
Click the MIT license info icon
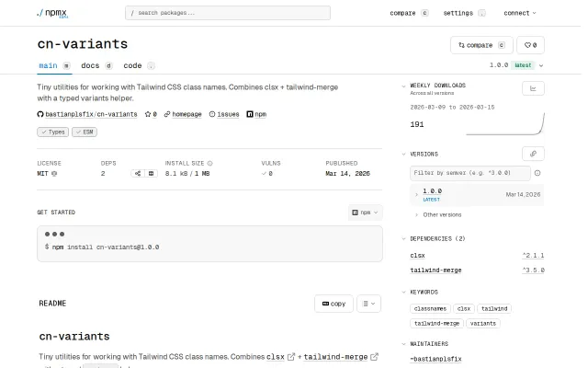(54, 174)
